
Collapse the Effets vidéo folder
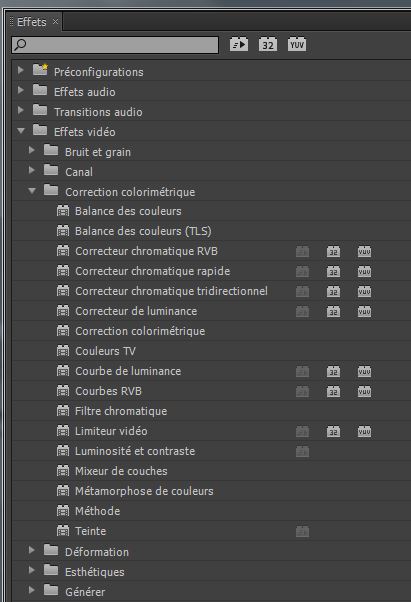coord(21,131)
